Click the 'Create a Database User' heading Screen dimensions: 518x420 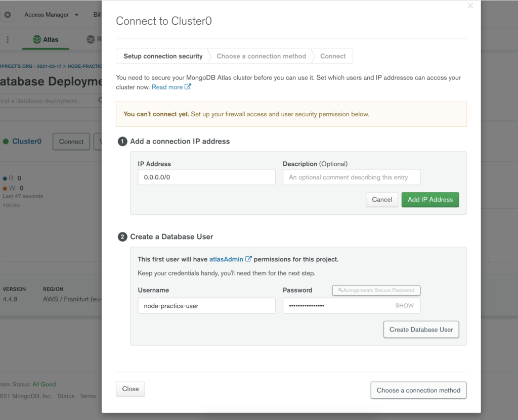click(171, 237)
